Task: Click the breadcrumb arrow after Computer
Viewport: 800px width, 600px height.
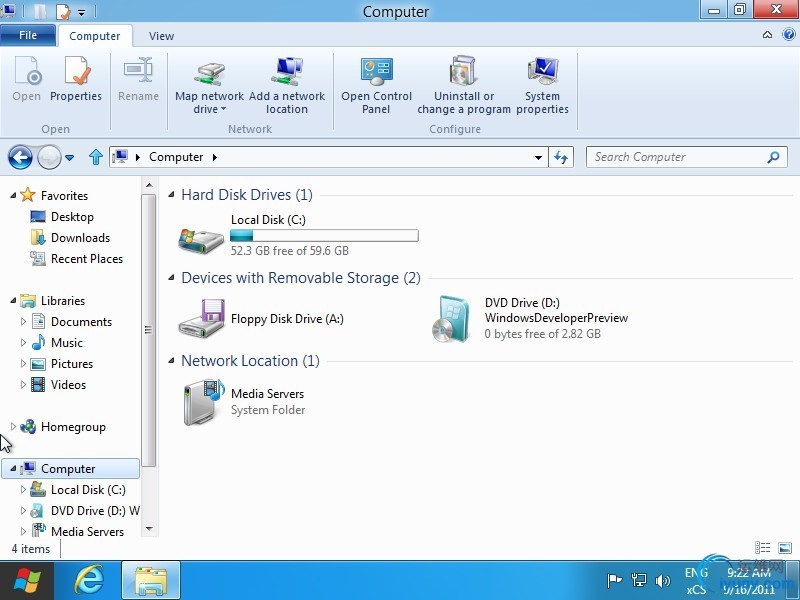Action: pos(214,157)
